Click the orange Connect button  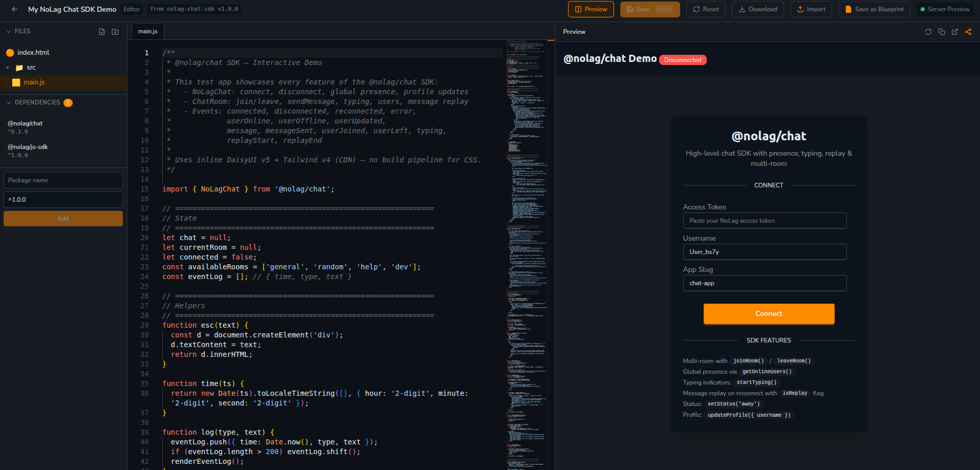pyautogui.click(x=769, y=314)
